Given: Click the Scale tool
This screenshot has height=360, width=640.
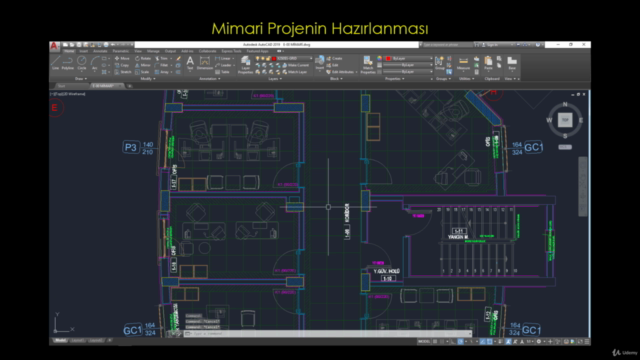Looking at the screenshot, I should (142, 72).
